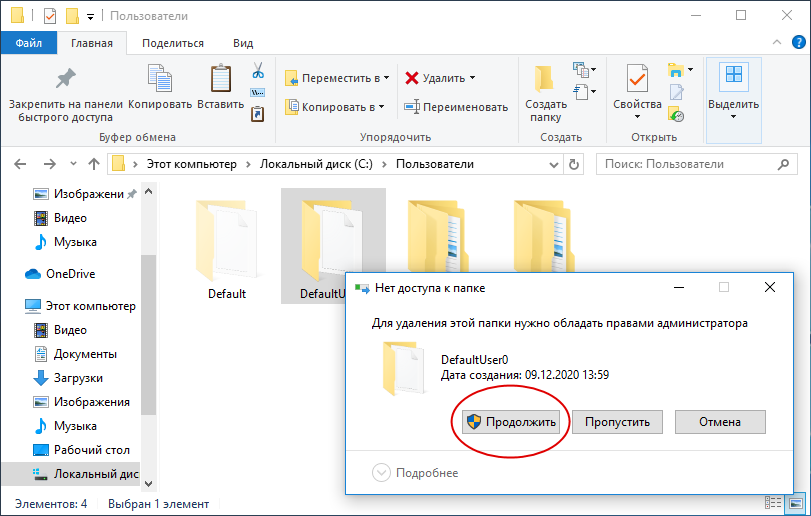Viewport: 811px width, 516px height.
Task: Open Delete (Удалить) dropdown arrow
Action: tap(472, 78)
